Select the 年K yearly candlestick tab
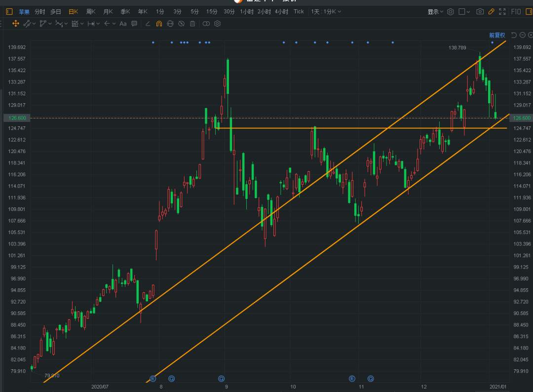 point(143,12)
